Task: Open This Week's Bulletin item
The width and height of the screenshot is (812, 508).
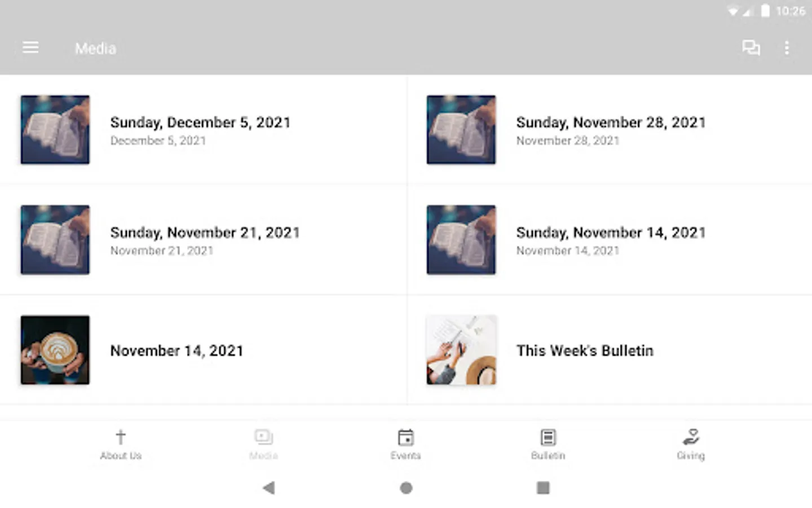Action: (585, 351)
